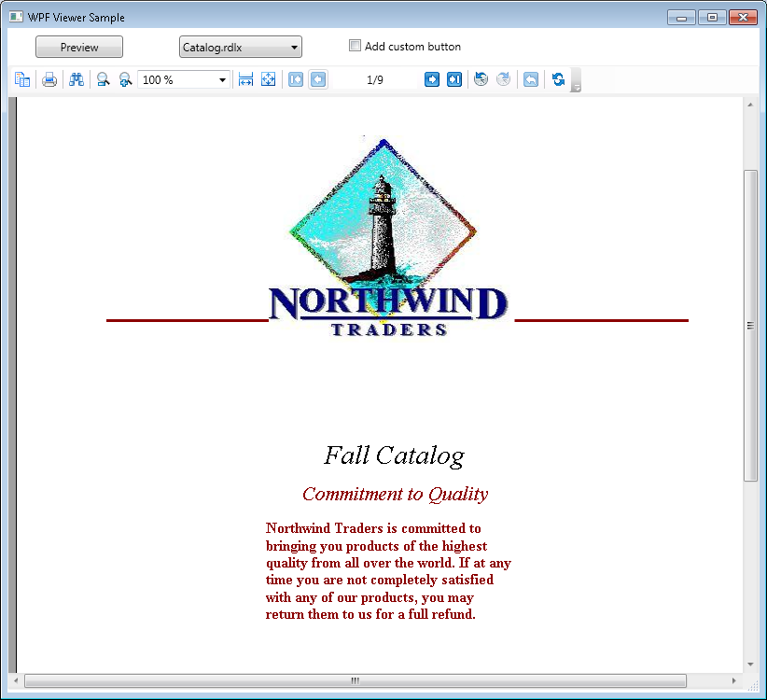Click the copy page setup icon

click(22, 79)
